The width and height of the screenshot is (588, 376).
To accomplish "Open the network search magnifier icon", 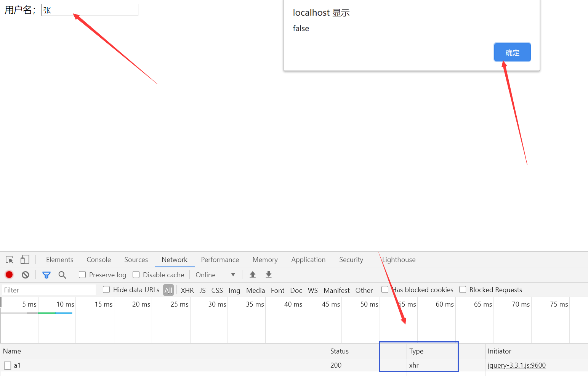I will coord(62,275).
